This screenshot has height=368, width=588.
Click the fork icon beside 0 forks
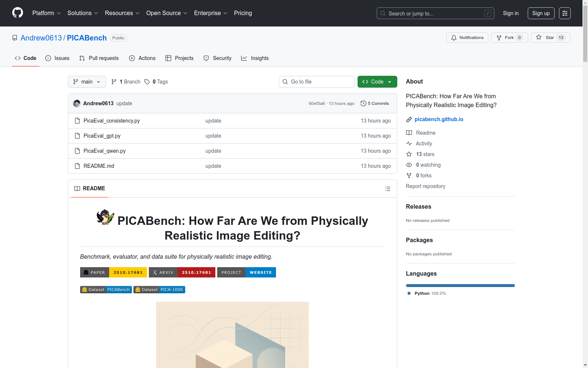(x=409, y=176)
